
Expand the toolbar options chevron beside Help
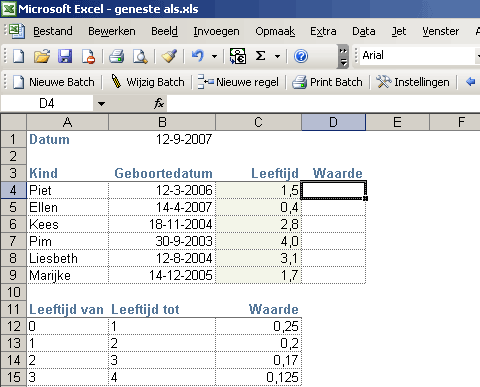[343, 57]
